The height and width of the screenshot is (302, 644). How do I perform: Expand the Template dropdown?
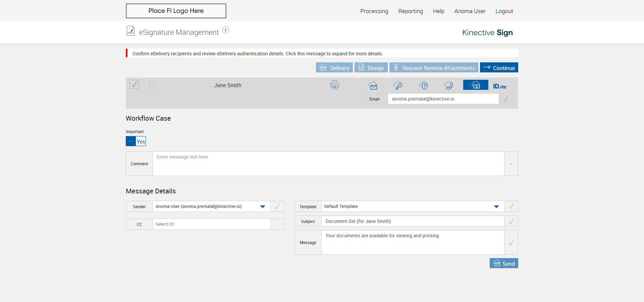pyautogui.click(x=496, y=206)
